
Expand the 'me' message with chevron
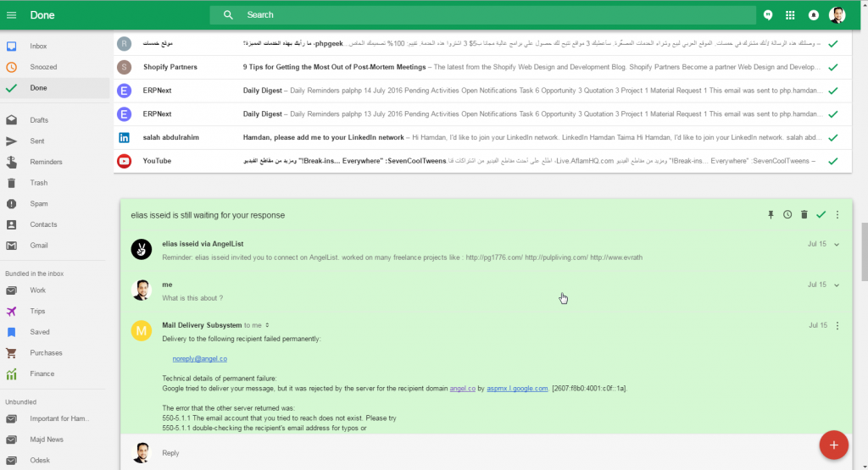(837, 285)
